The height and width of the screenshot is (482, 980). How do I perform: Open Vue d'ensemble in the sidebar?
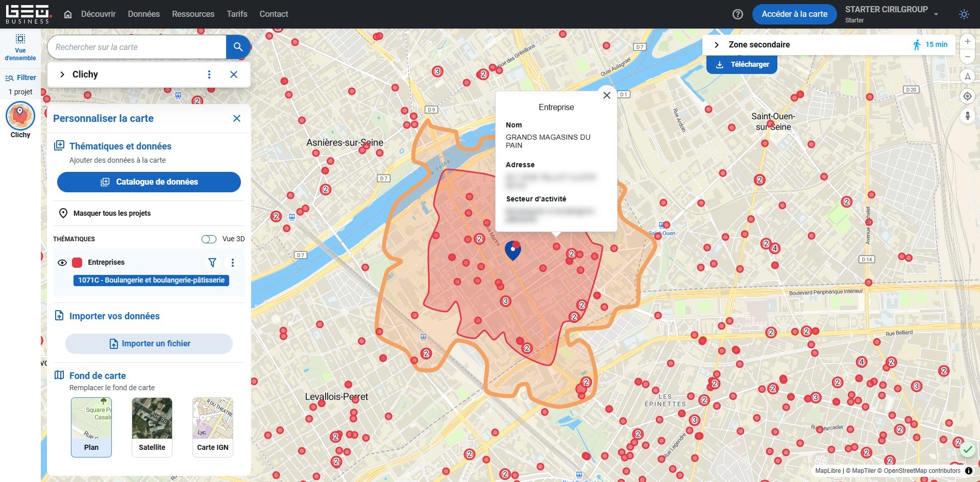[x=20, y=47]
